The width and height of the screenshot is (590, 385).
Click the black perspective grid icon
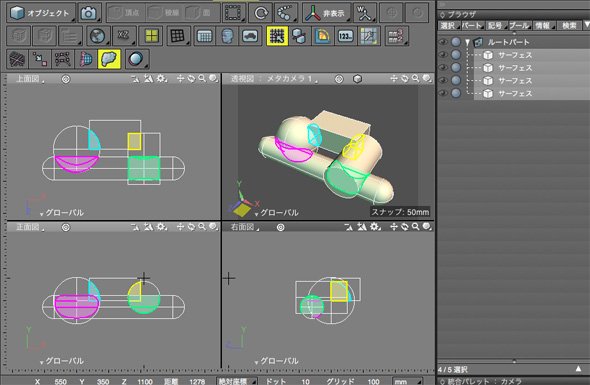178,36
